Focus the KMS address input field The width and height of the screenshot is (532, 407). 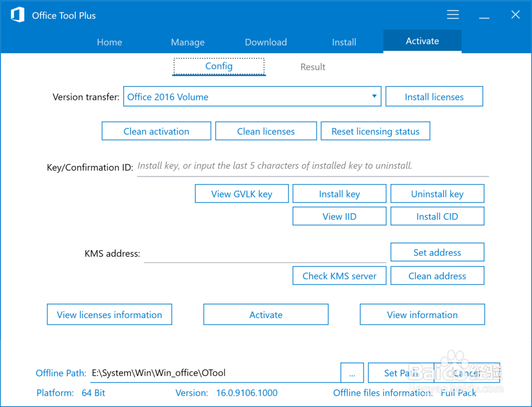coord(265,254)
